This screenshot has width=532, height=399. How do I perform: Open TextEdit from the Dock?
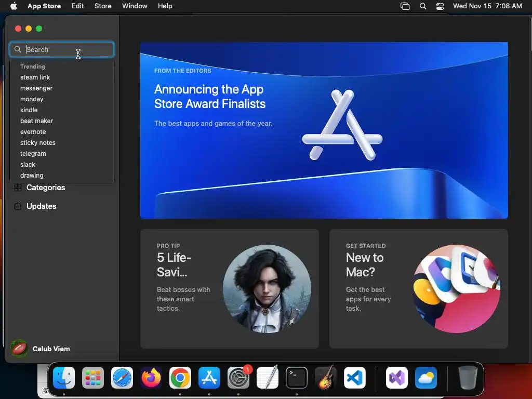(268, 378)
